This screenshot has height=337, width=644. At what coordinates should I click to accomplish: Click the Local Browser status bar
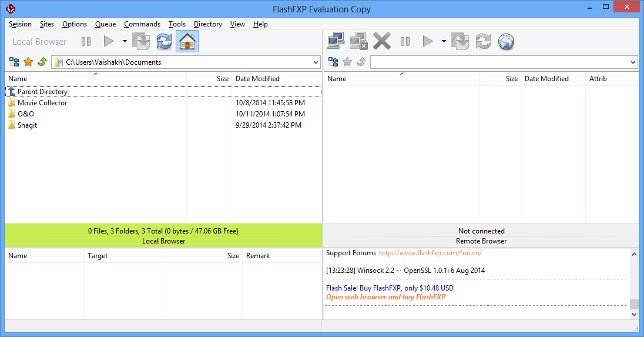click(163, 236)
